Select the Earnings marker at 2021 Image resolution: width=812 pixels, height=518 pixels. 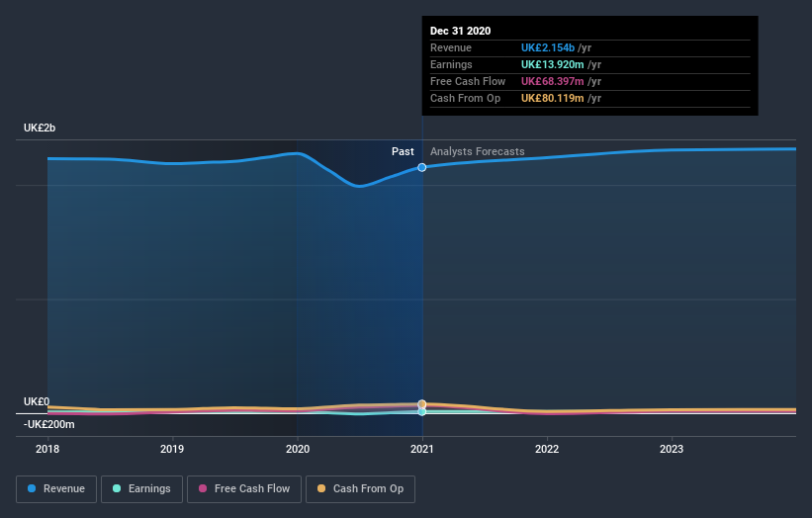422,412
